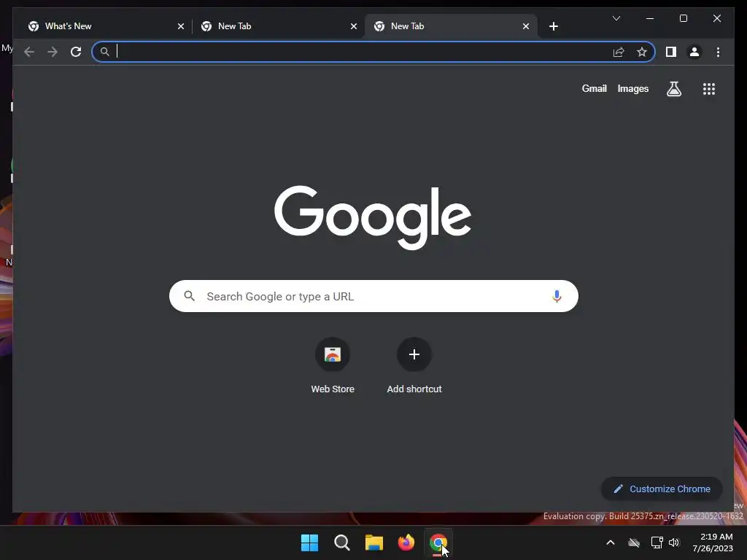Open the Gmail link
This screenshot has width=747, height=560.
point(594,88)
